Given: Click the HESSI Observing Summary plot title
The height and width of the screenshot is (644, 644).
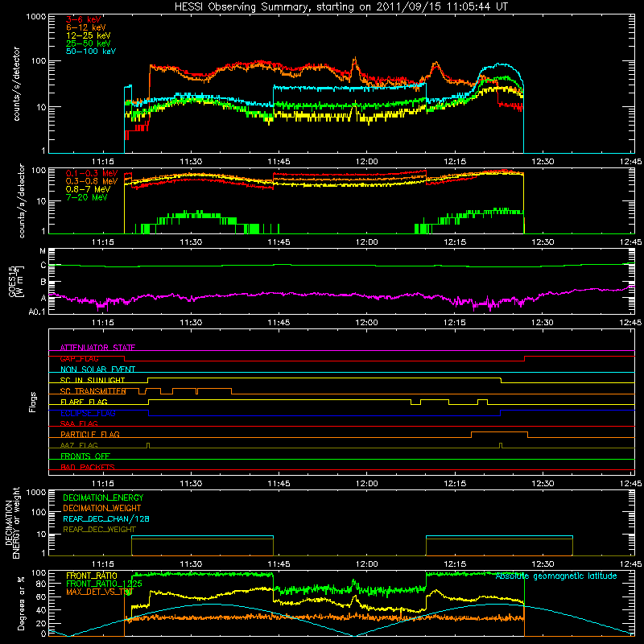Looking at the screenshot, I should pos(341,7).
